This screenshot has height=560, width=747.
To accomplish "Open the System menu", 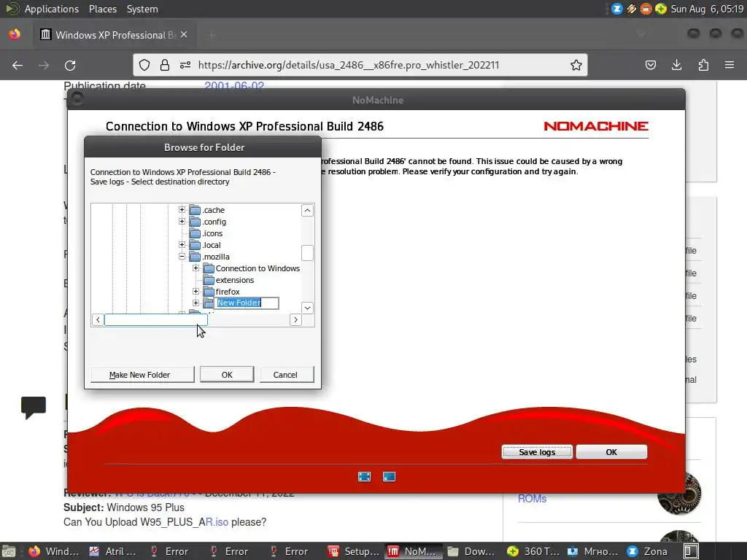I will [142, 9].
